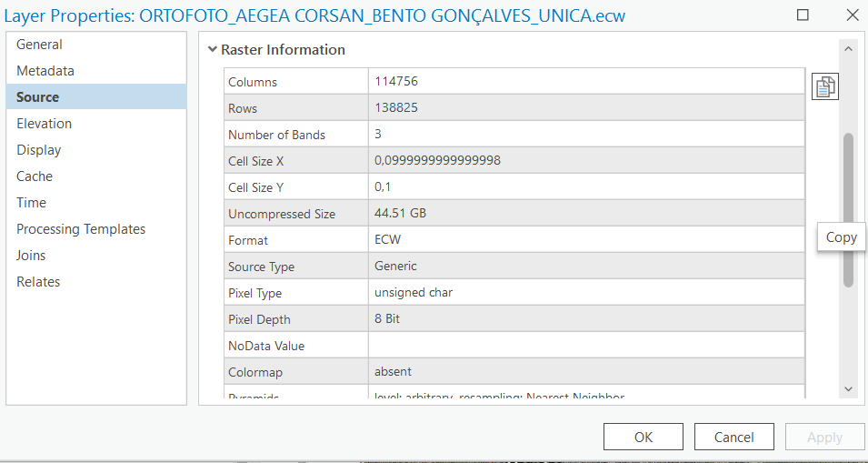The height and width of the screenshot is (463, 868).
Task: Go to the Display tab
Action: coord(39,150)
